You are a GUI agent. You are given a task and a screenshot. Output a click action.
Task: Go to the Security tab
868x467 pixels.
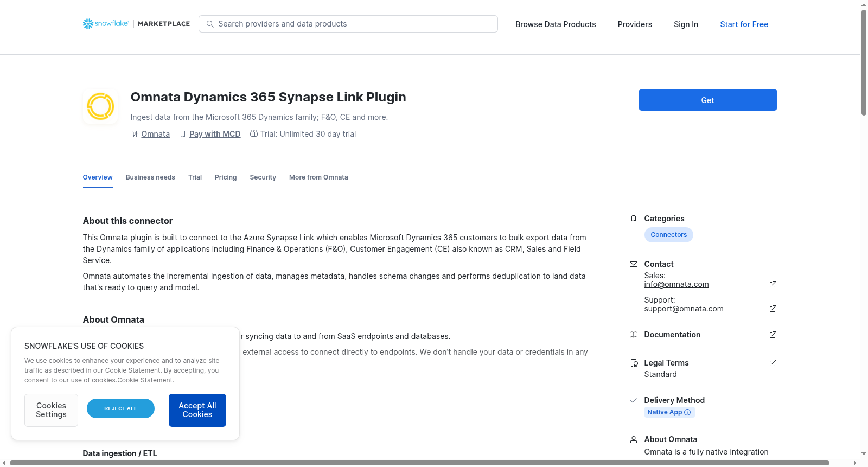pos(263,177)
